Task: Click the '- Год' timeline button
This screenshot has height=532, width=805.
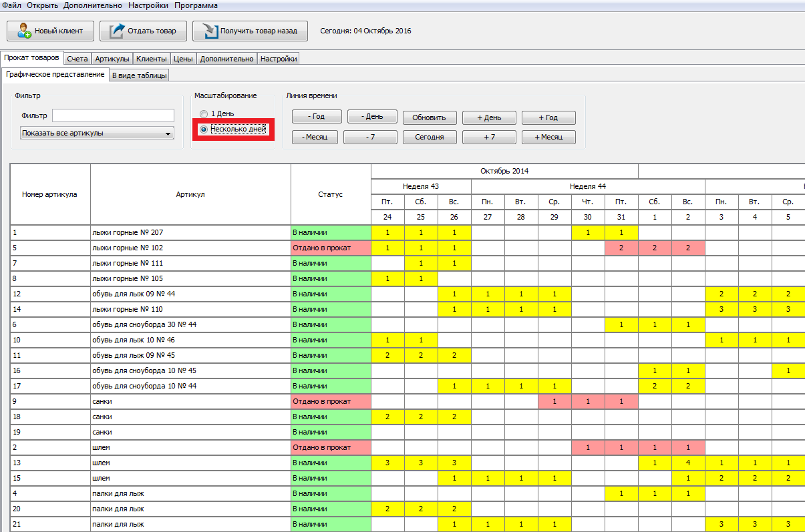Action: tap(317, 117)
